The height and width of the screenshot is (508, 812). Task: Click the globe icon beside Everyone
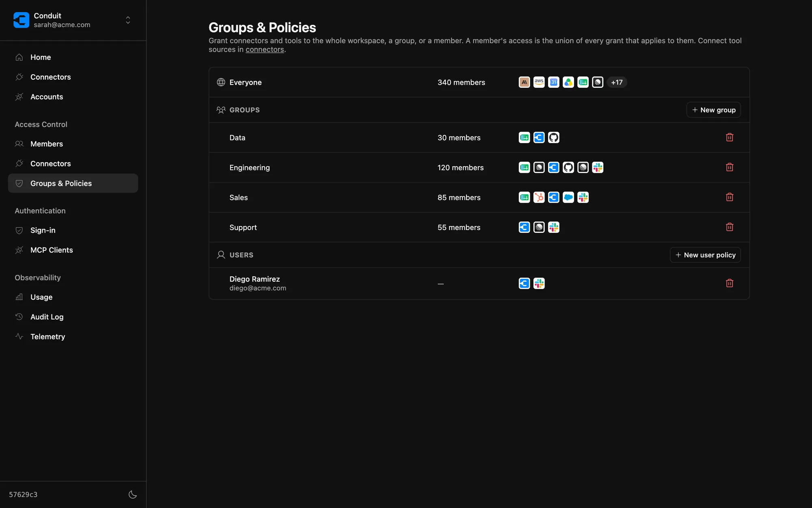click(221, 82)
